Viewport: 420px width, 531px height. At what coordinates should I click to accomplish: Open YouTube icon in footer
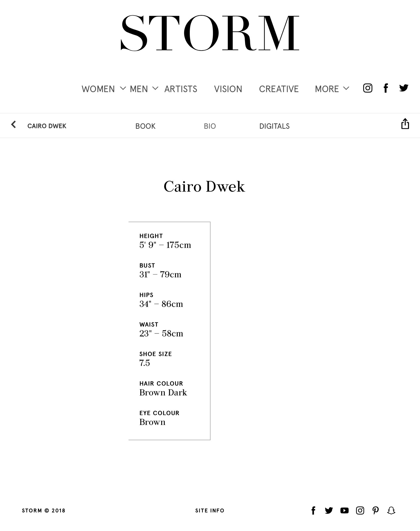pyautogui.click(x=345, y=510)
